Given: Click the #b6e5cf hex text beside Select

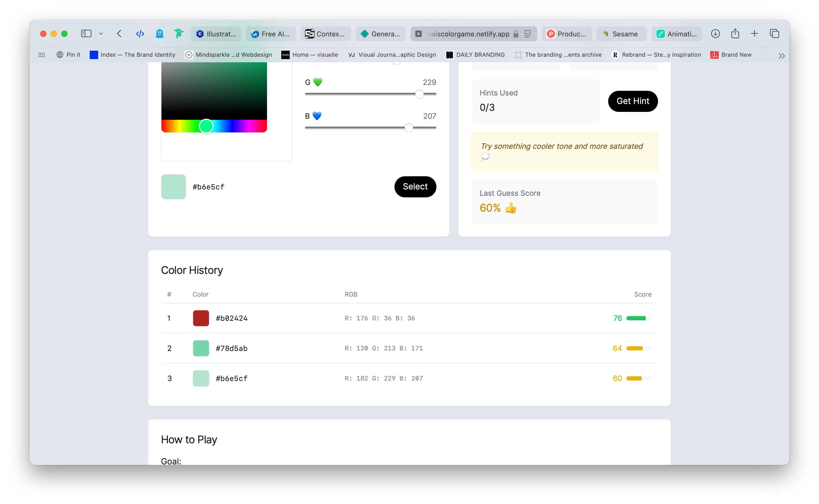Looking at the screenshot, I should point(208,187).
